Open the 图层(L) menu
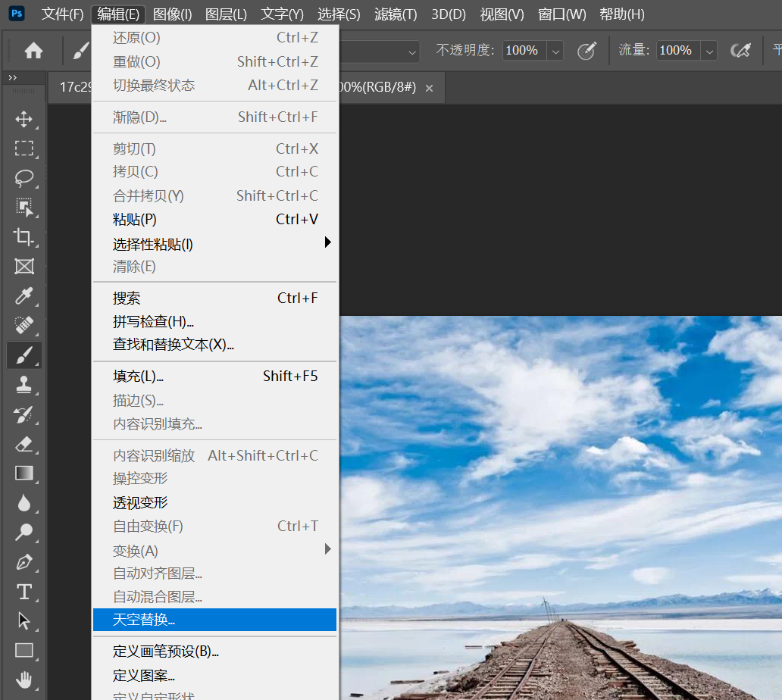 pyautogui.click(x=226, y=14)
